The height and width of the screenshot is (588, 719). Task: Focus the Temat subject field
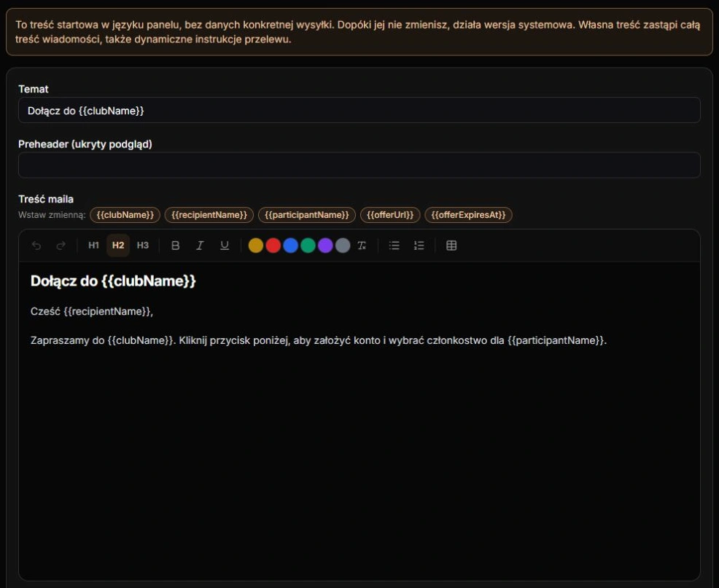[x=359, y=111]
